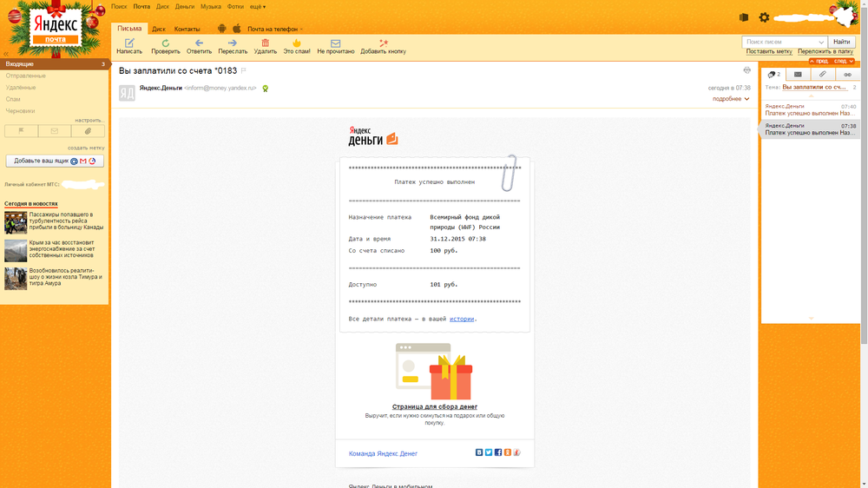Open the истории link in payment receipt
The width and height of the screenshot is (868, 488).
click(x=462, y=319)
